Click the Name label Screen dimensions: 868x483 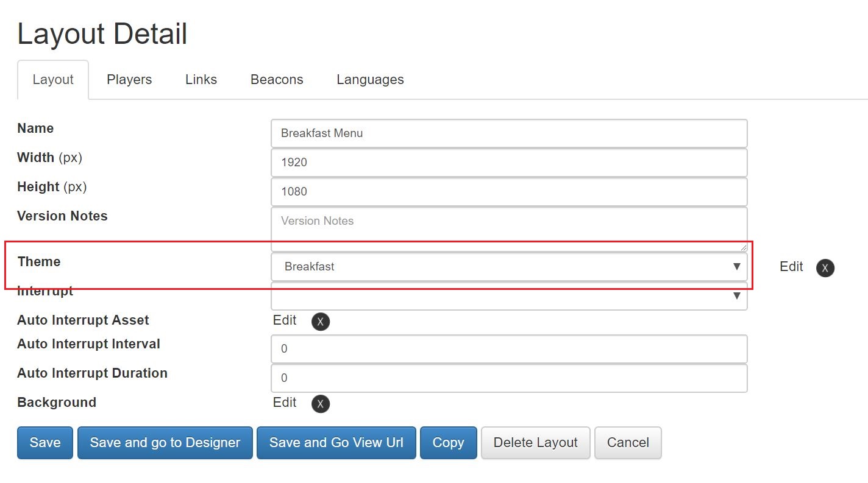coord(35,129)
